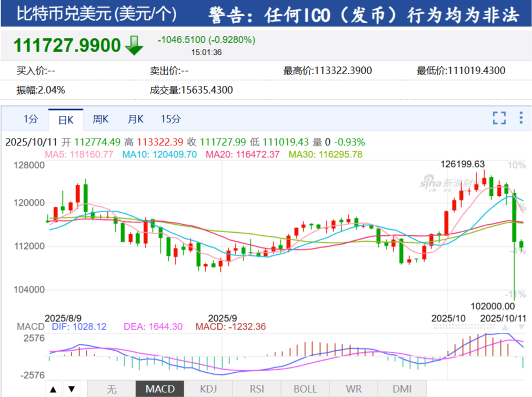The width and height of the screenshot is (532, 397).
Task: Click the gray up triangle near 2025/10/11
Action: click(505, 327)
